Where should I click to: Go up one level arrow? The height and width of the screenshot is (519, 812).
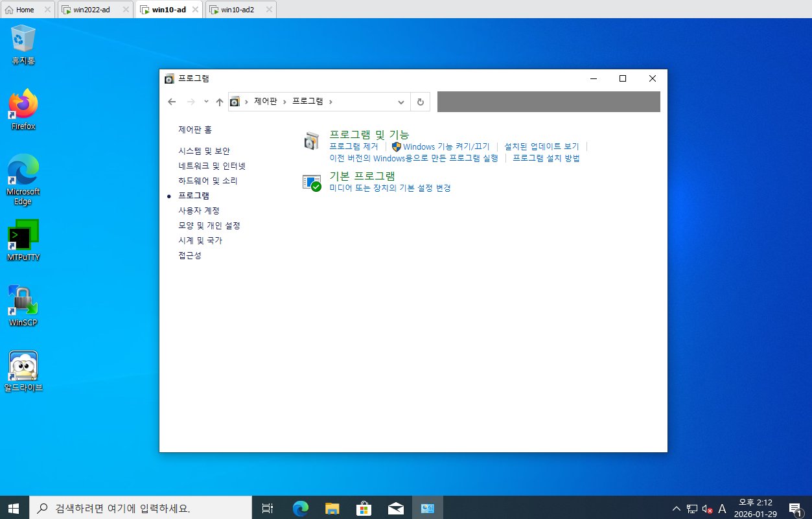tap(220, 102)
